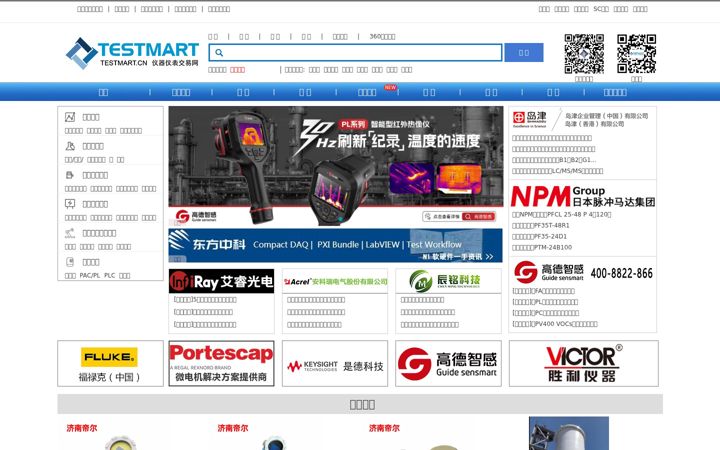Screen dimensions: 720x450
Task: Open the 东方中科 Compact DAQ banner
Action: click(335, 246)
